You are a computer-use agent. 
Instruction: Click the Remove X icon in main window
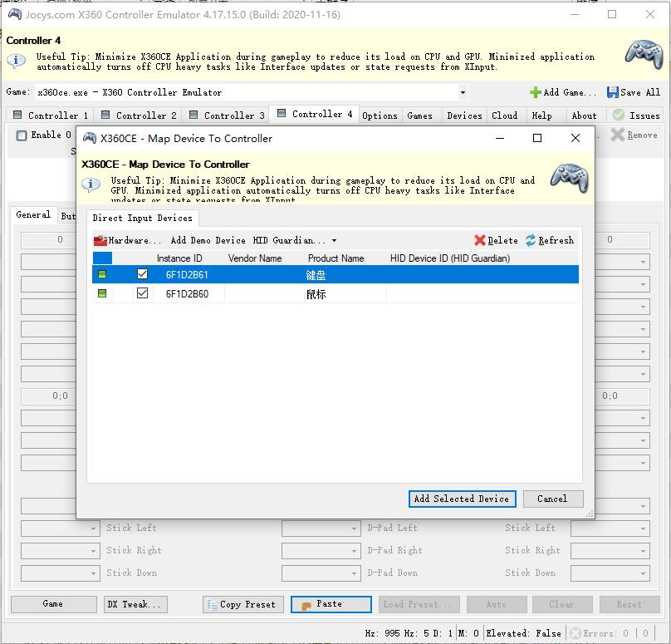tap(618, 135)
